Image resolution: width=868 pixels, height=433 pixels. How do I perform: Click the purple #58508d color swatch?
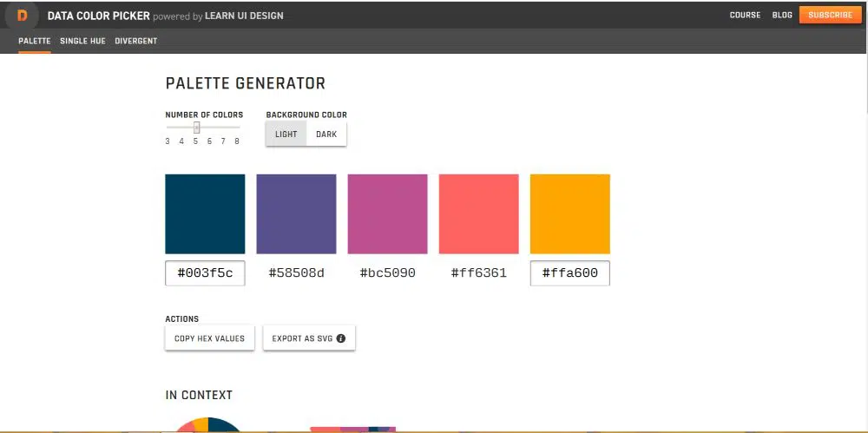(x=296, y=213)
